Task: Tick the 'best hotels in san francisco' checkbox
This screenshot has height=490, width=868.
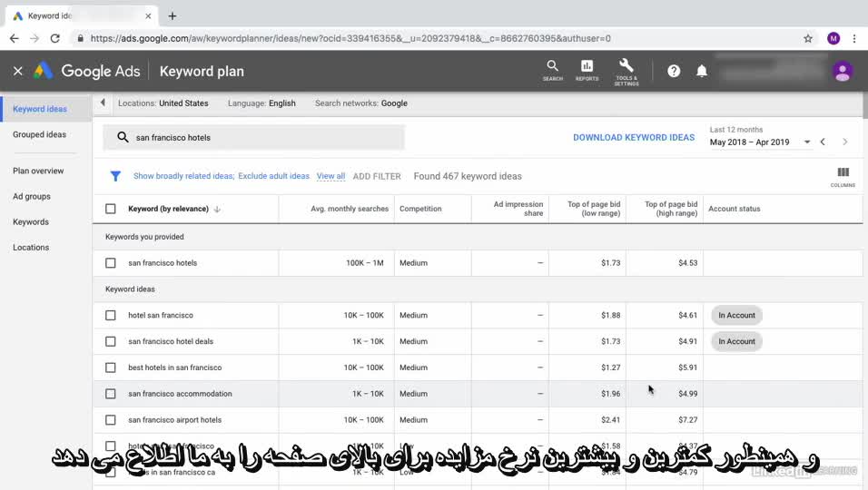Action: [111, 367]
